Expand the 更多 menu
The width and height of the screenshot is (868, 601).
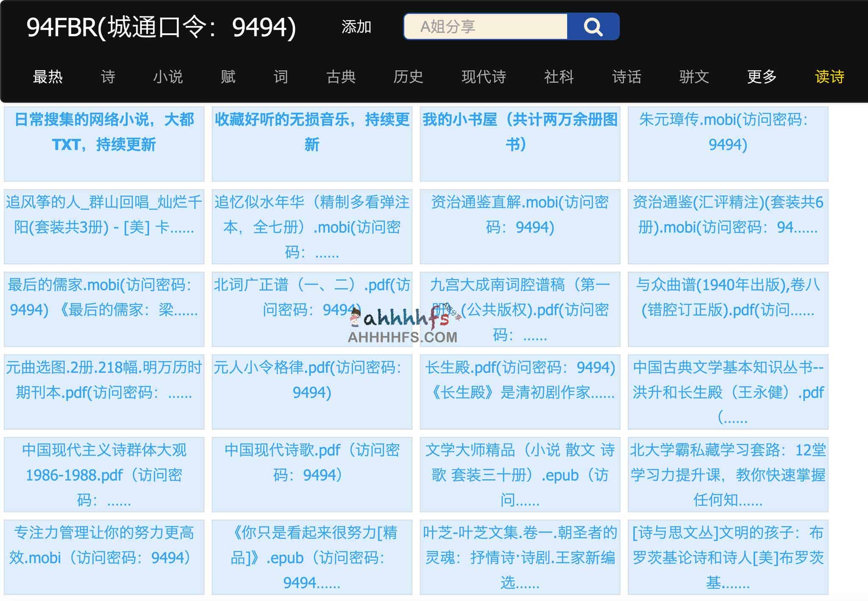point(761,77)
